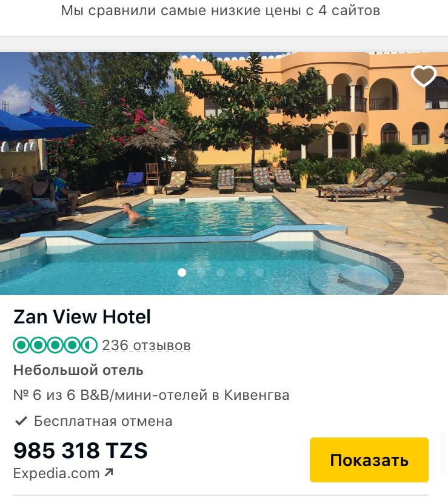Select the third carousel dot
The width and height of the screenshot is (448, 500).
[x=221, y=272]
